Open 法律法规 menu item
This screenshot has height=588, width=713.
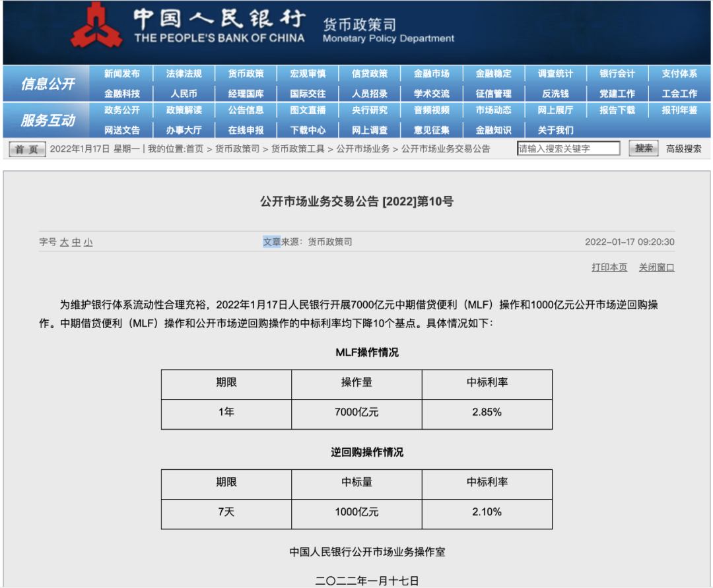point(184,74)
